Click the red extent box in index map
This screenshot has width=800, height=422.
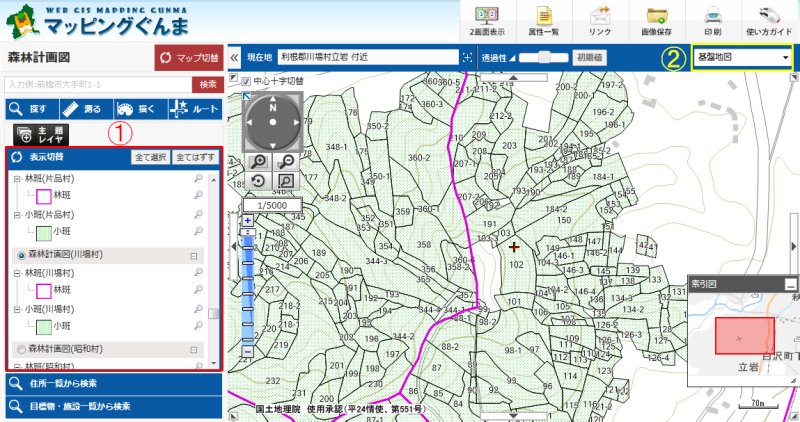[744, 336]
